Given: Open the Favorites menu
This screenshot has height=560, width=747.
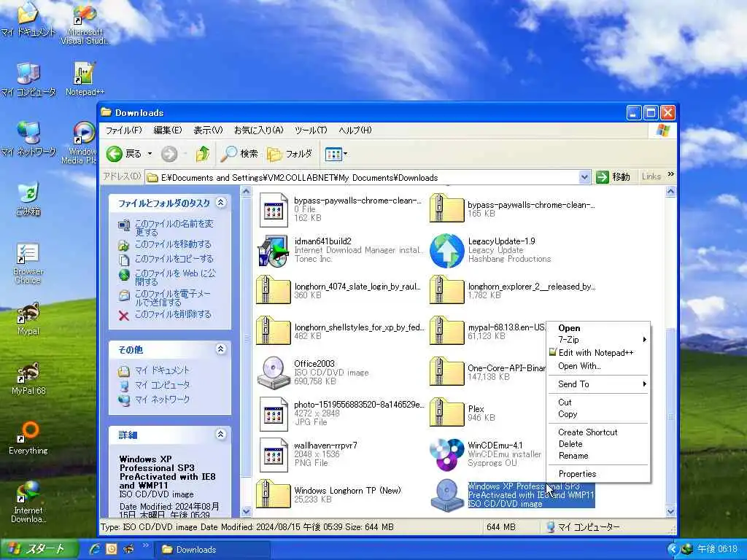Looking at the screenshot, I should click(259, 130).
